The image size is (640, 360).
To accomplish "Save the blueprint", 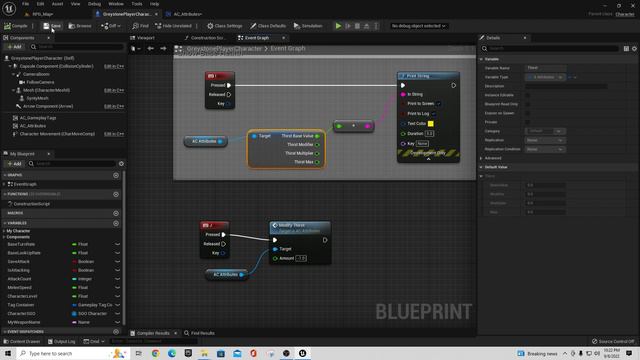I will [52, 26].
